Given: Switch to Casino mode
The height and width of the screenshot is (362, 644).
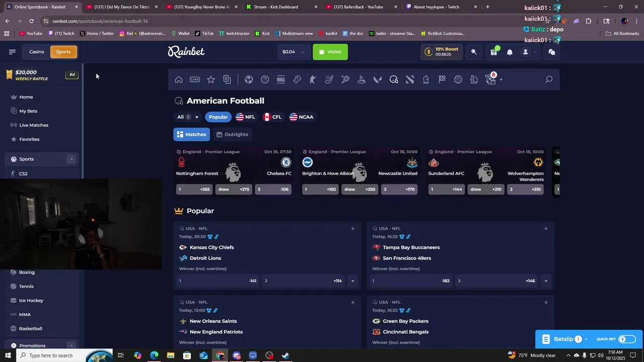Looking at the screenshot, I should [x=37, y=52].
